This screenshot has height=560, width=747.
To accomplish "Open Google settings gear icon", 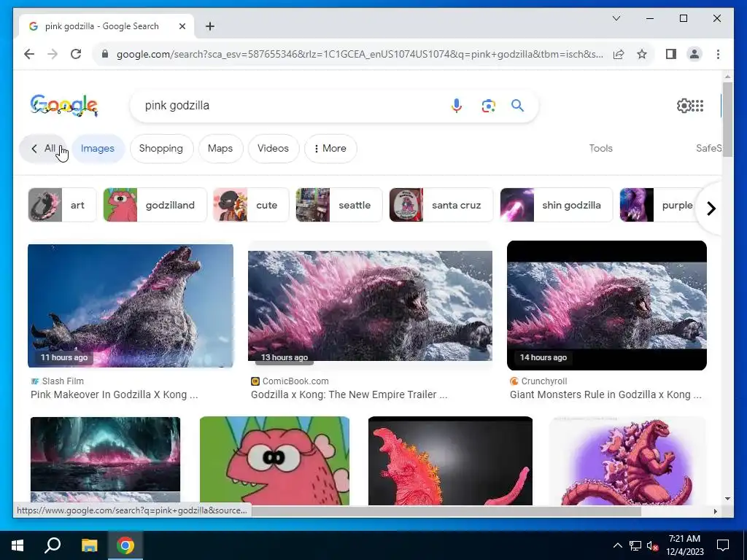I will click(684, 106).
